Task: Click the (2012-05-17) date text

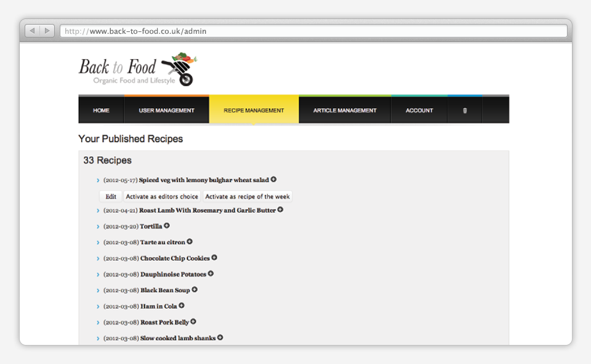Action: click(x=120, y=180)
